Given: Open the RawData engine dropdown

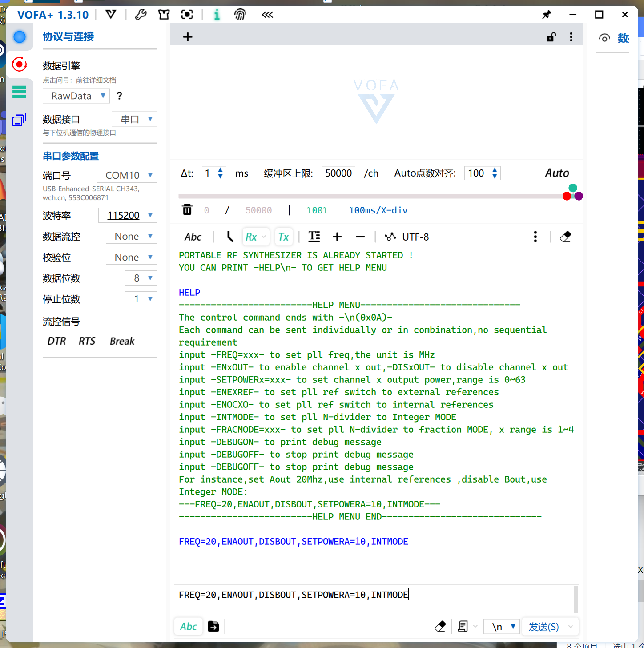Looking at the screenshot, I should point(76,96).
